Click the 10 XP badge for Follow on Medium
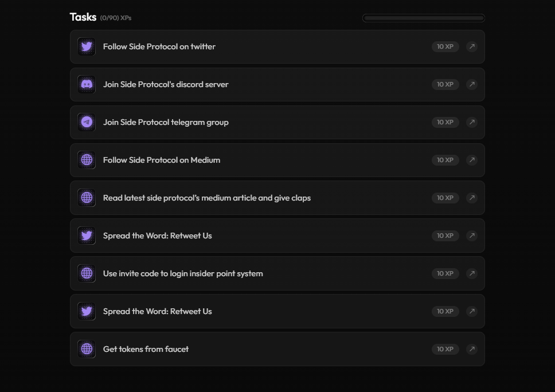Viewport: 555px width, 392px height. [x=445, y=160]
